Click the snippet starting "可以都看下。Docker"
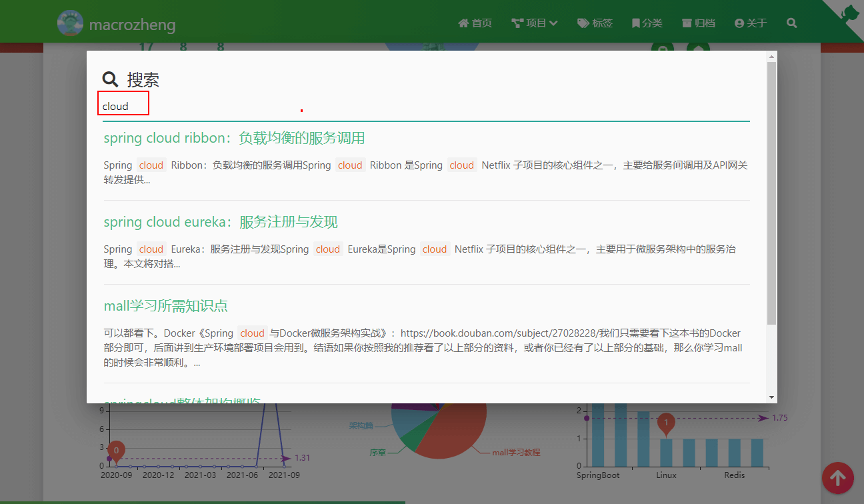Screen dimensions: 864x504 pyautogui.click(x=423, y=348)
